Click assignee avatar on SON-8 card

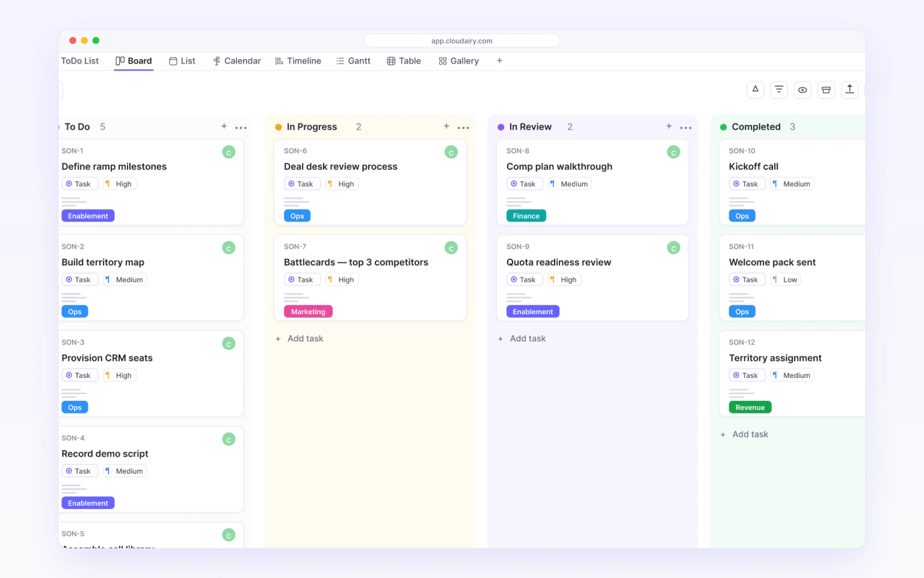click(674, 152)
